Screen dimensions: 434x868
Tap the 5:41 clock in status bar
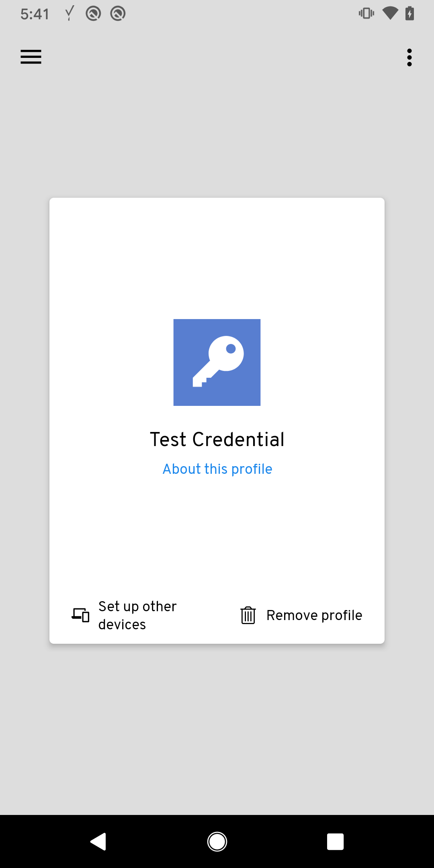(35, 14)
